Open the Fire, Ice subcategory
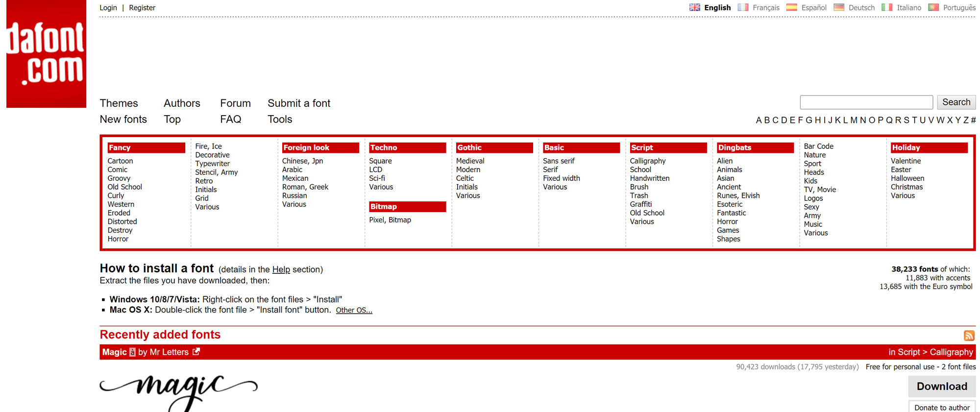 [208, 146]
